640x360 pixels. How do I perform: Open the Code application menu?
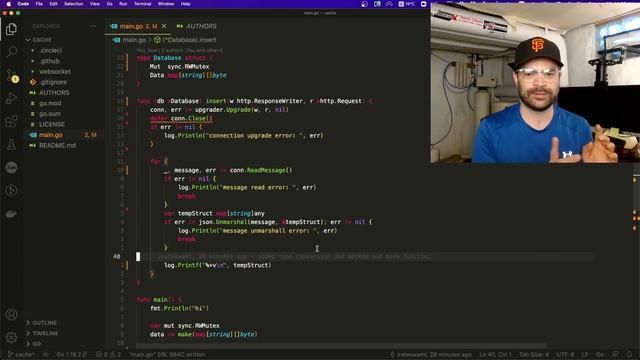23,4
